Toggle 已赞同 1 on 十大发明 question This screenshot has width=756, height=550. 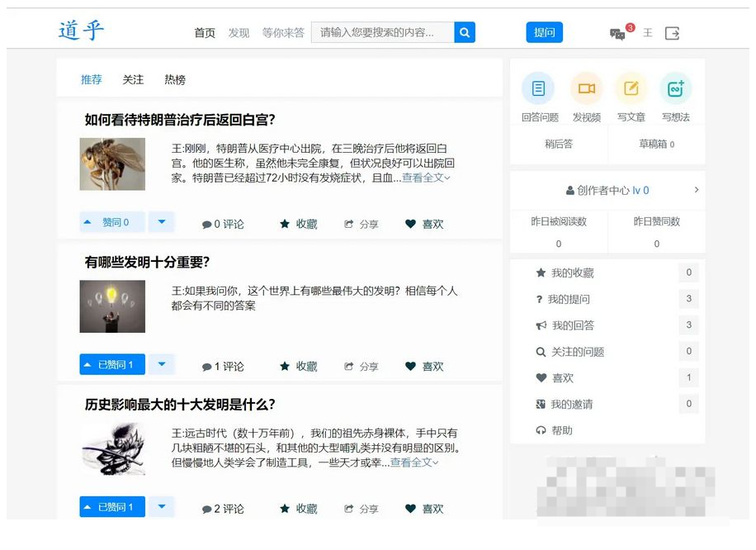coord(112,506)
